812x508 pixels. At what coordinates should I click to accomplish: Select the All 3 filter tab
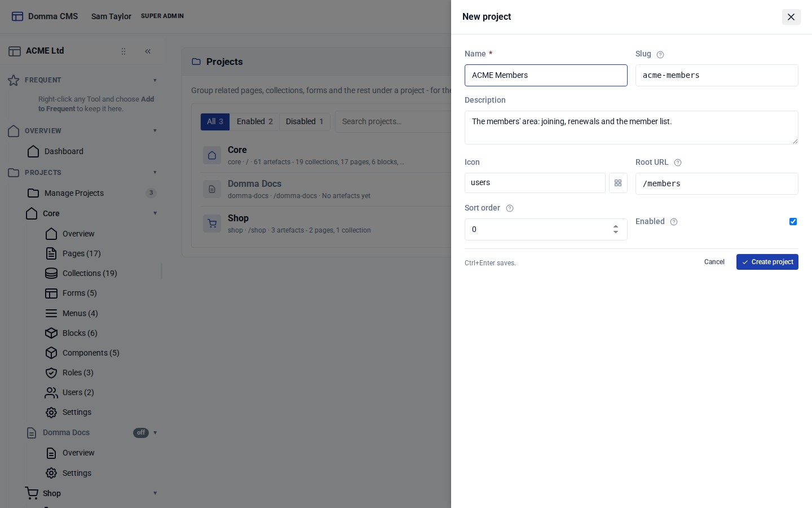(215, 121)
